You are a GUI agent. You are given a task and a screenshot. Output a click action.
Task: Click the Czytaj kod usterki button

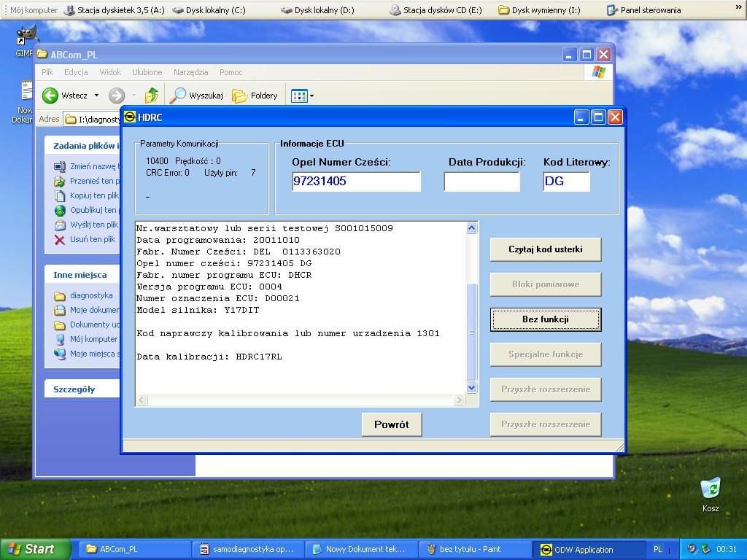(546, 249)
